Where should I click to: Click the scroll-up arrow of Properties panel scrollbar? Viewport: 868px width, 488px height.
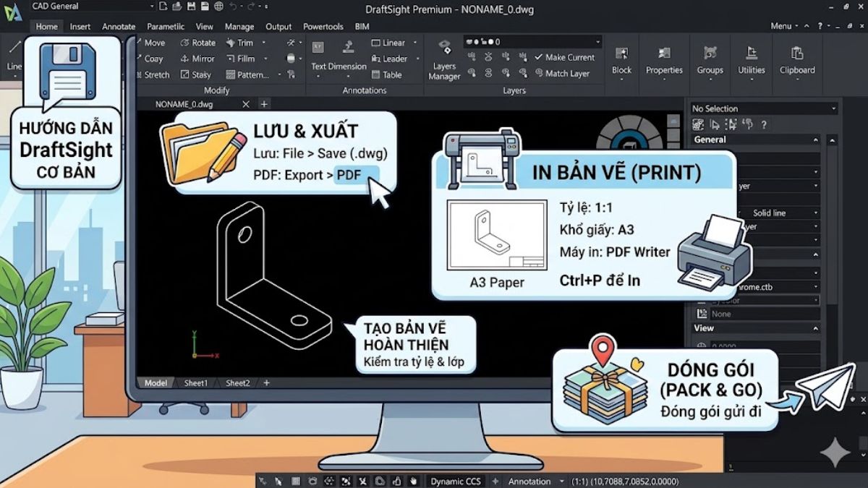pyautogui.click(x=833, y=140)
